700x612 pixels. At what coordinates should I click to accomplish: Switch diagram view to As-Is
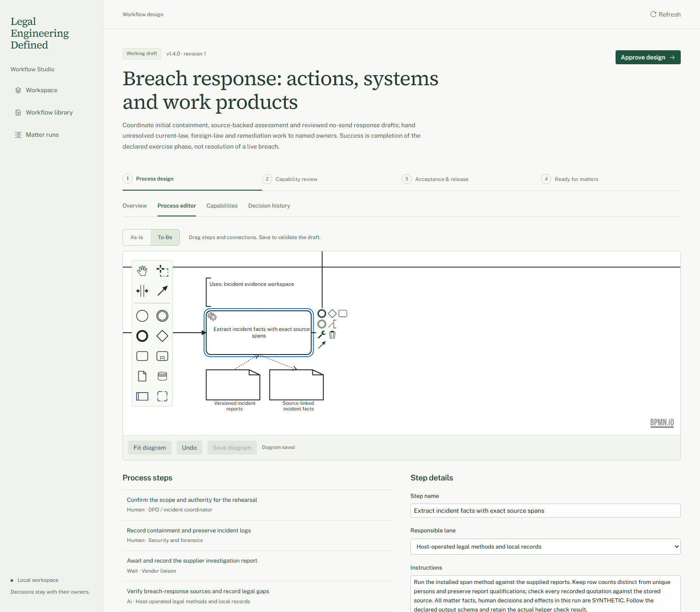tap(136, 237)
